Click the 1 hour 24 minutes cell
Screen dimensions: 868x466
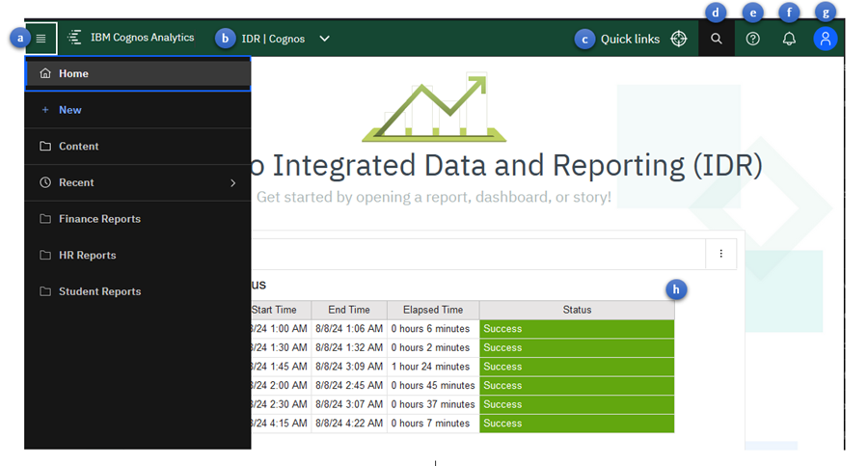pyautogui.click(x=433, y=367)
